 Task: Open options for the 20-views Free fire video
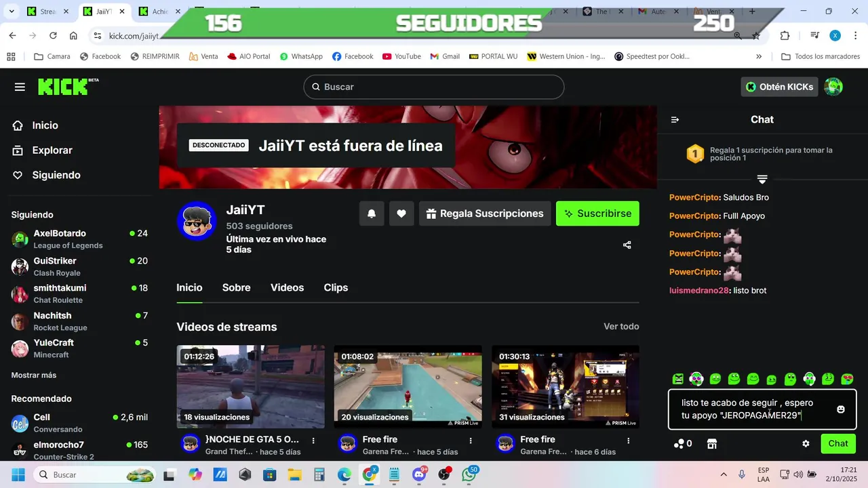pyautogui.click(x=471, y=441)
